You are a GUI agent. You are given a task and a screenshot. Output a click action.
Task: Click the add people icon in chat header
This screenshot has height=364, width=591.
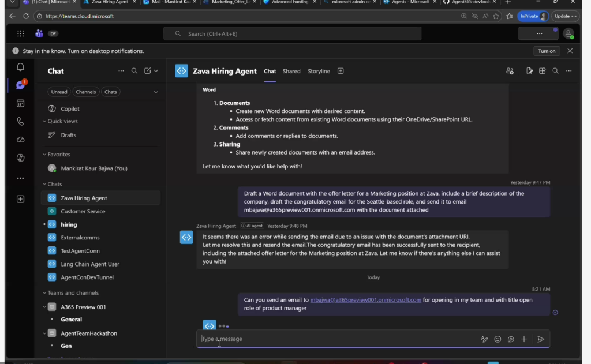(x=510, y=71)
